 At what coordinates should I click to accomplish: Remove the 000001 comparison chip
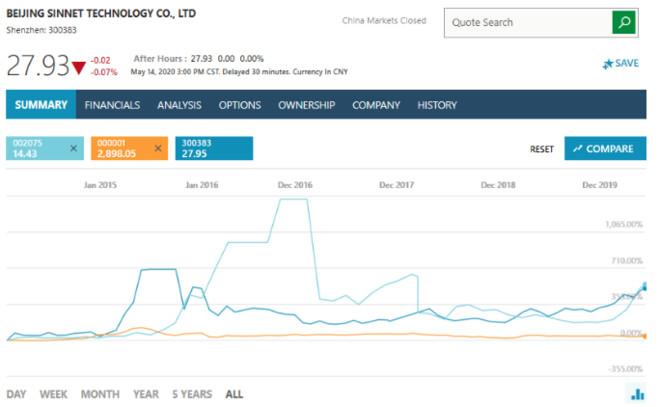(x=158, y=148)
